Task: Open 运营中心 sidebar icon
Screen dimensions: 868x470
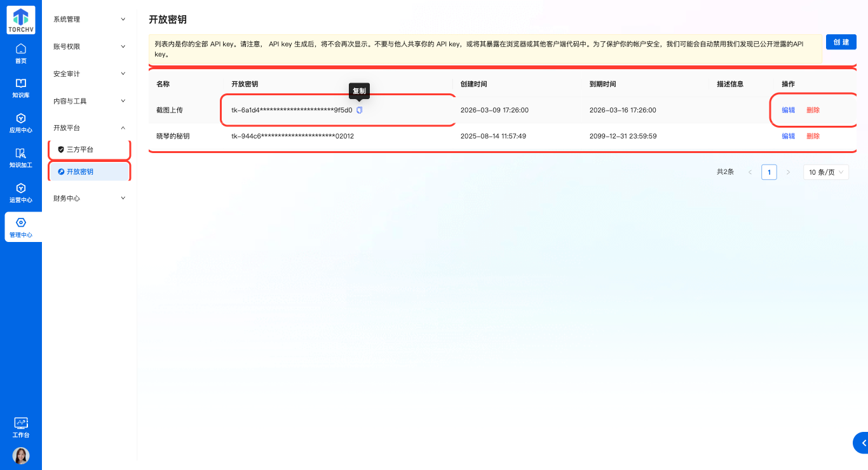Action: click(21, 193)
